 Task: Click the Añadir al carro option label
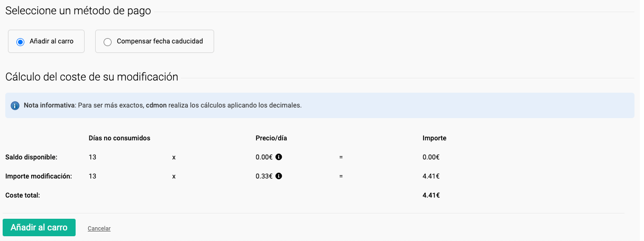pos(51,41)
